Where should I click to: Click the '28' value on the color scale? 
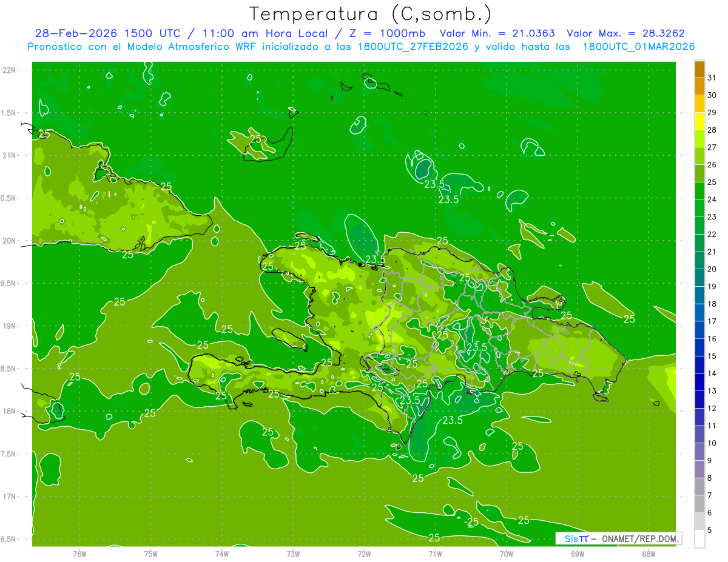click(712, 130)
